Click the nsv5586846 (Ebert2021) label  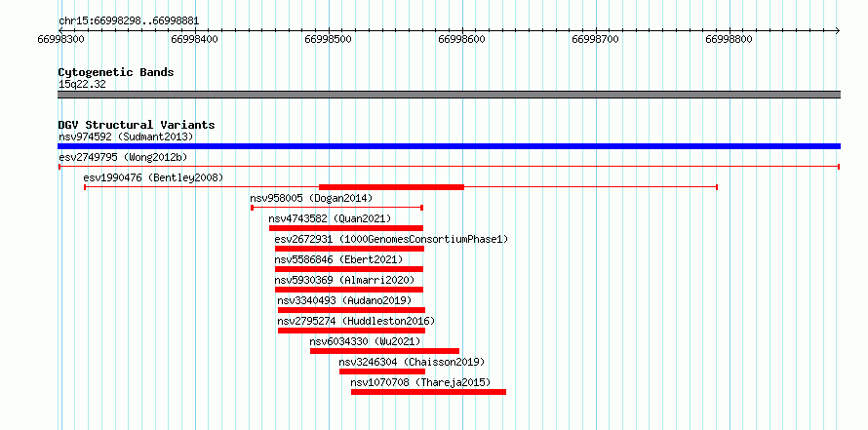coord(338,259)
